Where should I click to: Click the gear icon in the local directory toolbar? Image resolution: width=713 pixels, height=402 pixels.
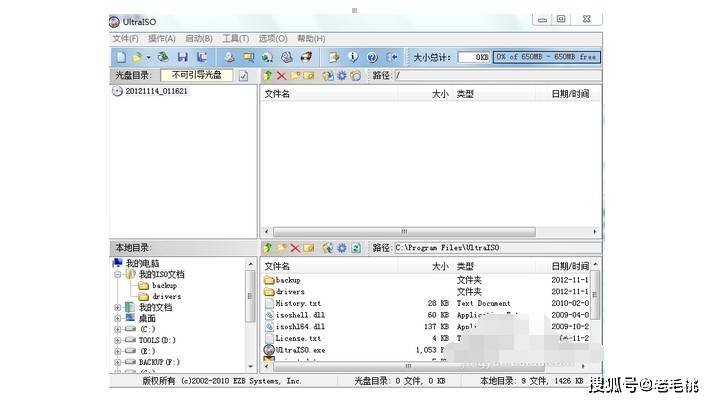(x=341, y=248)
